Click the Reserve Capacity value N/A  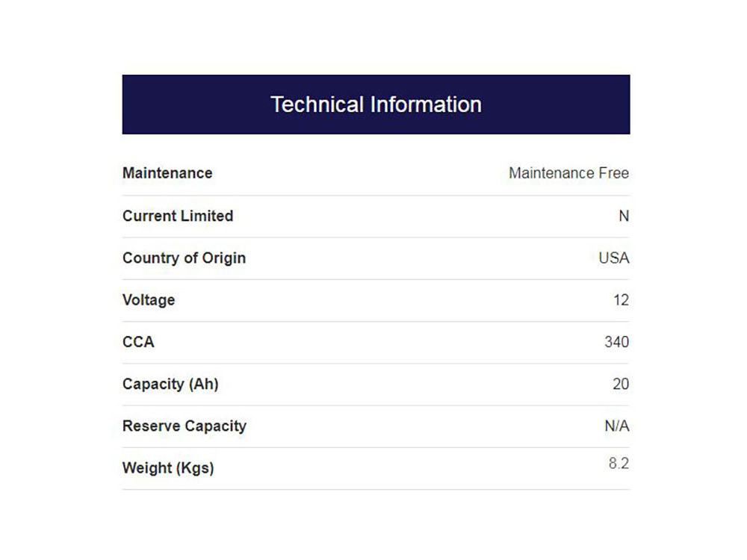click(x=617, y=426)
